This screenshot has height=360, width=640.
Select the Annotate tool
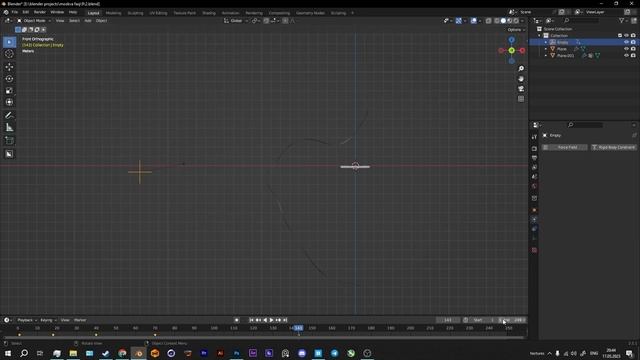(9, 116)
